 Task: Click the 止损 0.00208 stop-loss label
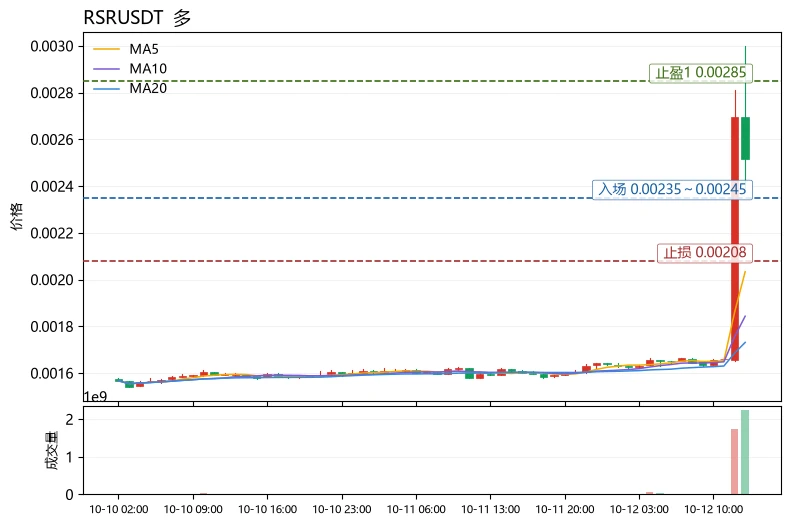(x=704, y=252)
